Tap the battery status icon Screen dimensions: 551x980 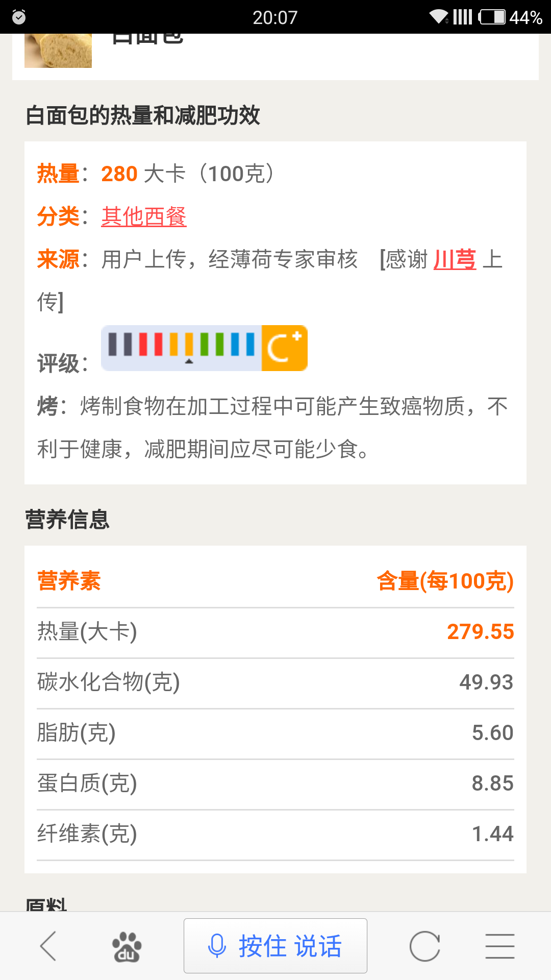[x=492, y=17]
